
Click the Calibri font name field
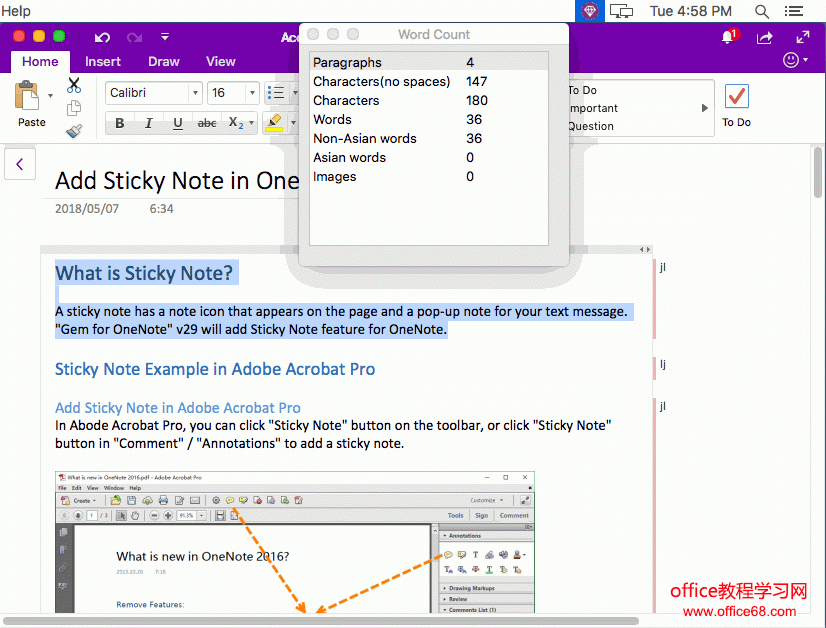(147, 93)
